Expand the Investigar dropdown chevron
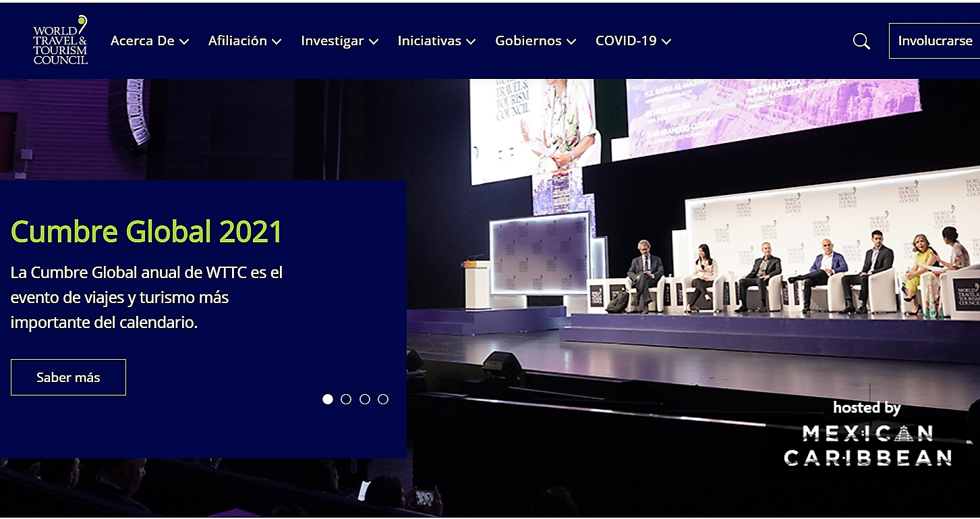The image size is (980, 519). coord(374,42)
